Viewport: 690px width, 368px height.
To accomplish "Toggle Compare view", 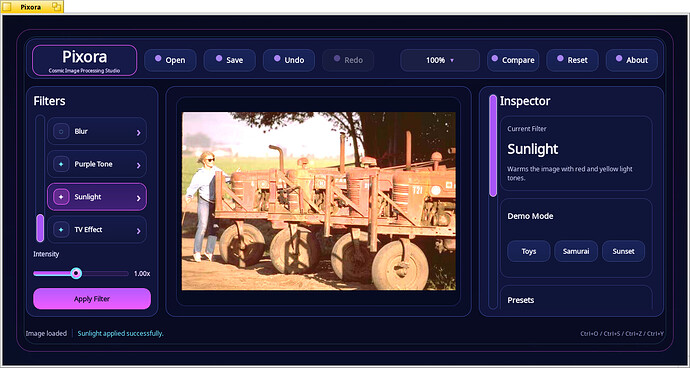I will point(513,60).
